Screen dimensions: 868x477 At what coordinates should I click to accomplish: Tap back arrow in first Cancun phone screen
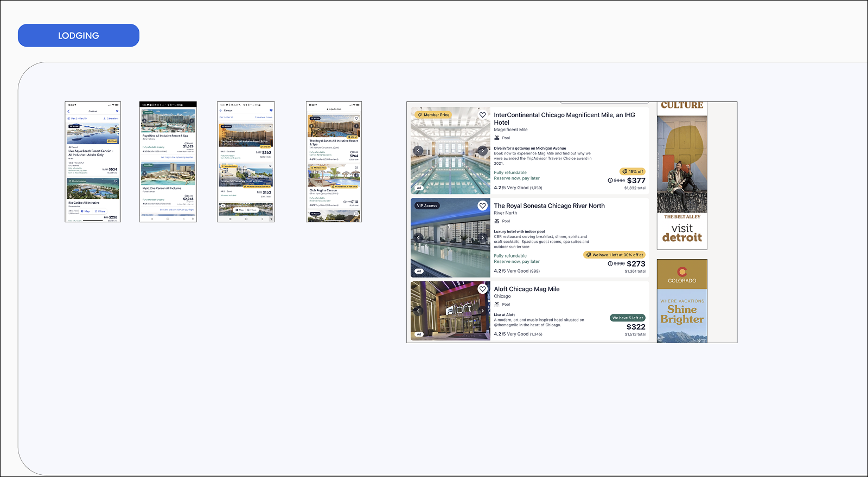tap(68, 111)
